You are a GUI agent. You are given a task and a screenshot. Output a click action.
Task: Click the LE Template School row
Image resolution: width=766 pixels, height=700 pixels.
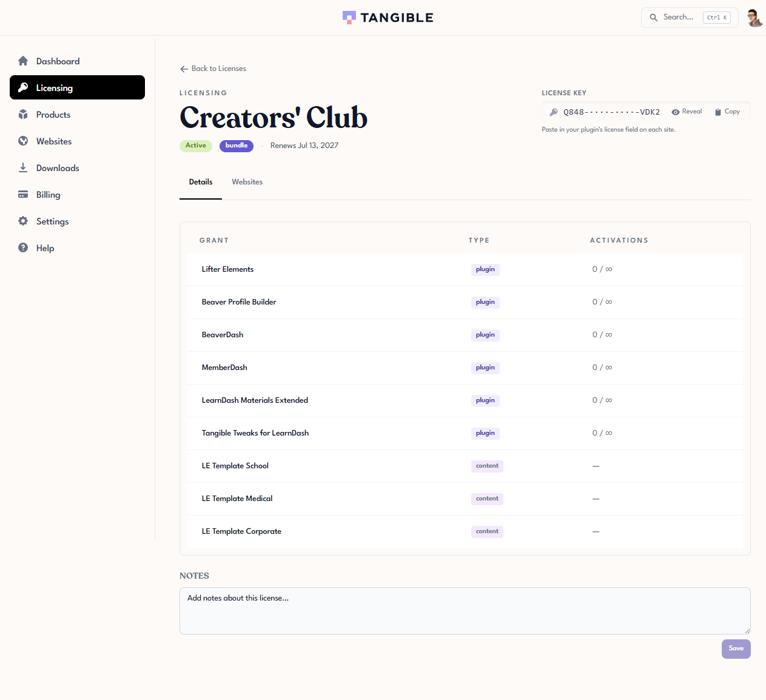(x=465, y=466)
